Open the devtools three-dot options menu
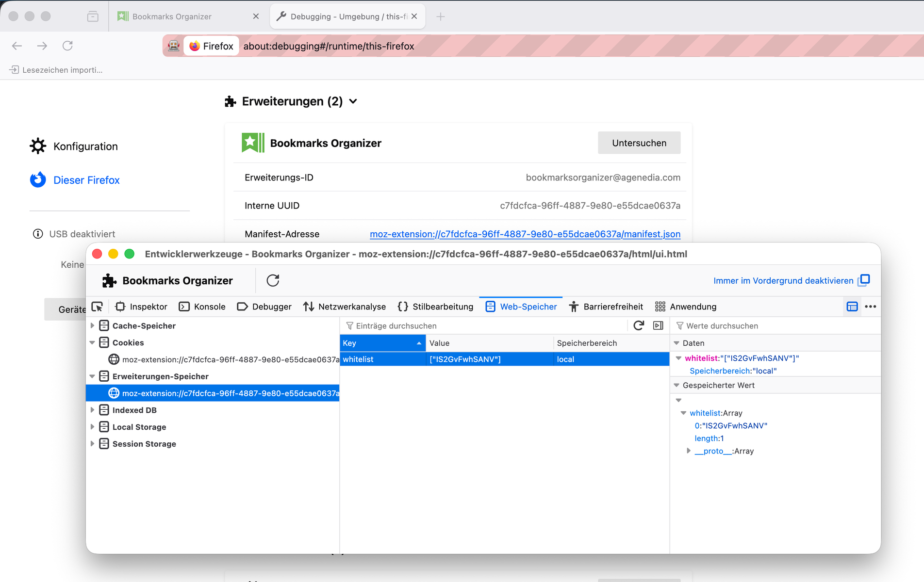This screenshot has width=924, height=582. (x=871, y=307)
